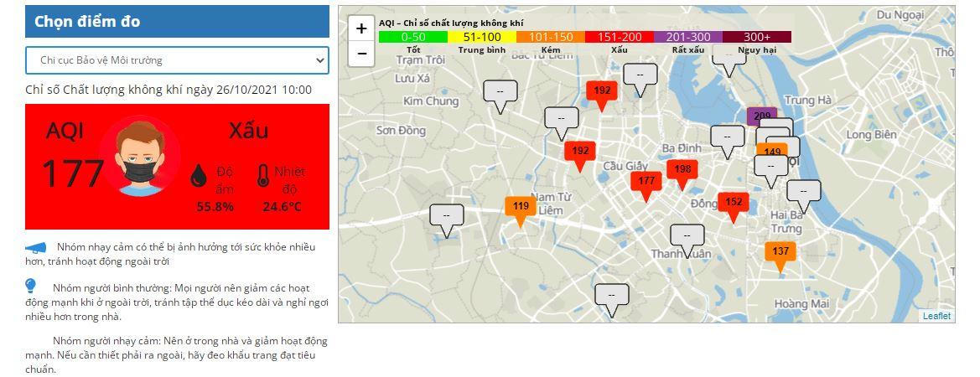Click the Chọn điểm đo header
The height and width of the screenshot is (377, 980).
pos(177,22)
